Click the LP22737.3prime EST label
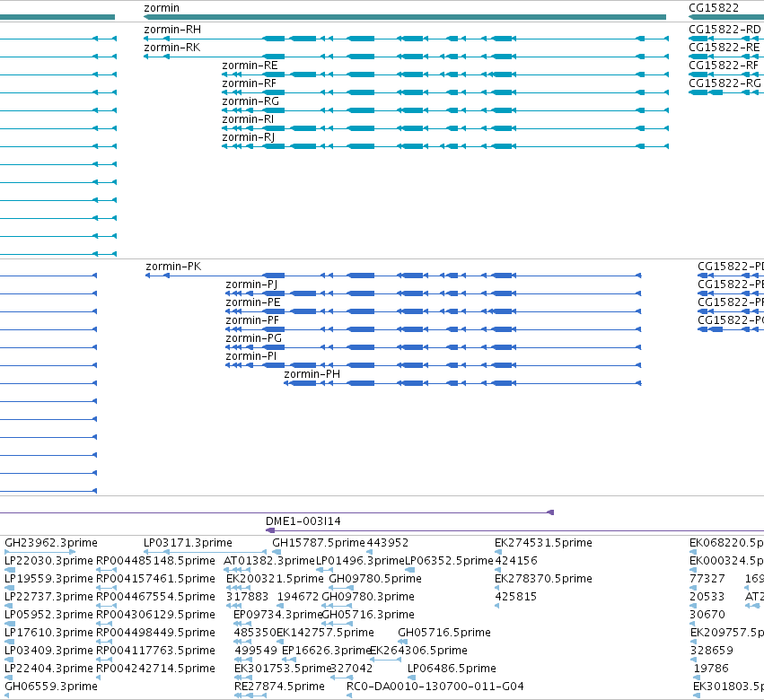Screen dimensions: 764x700 pyautogui.click(x=48, y=597)
